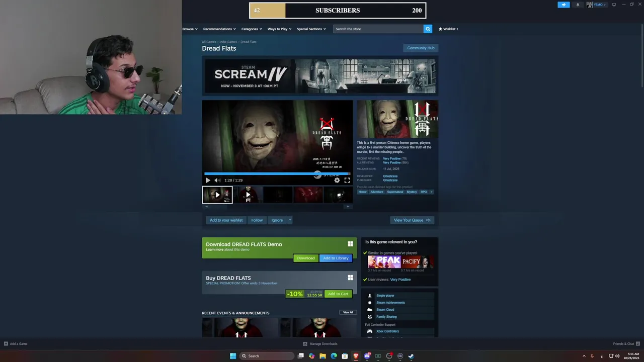
Task: Select the second video thumbnail
Action: pos(248,195)
